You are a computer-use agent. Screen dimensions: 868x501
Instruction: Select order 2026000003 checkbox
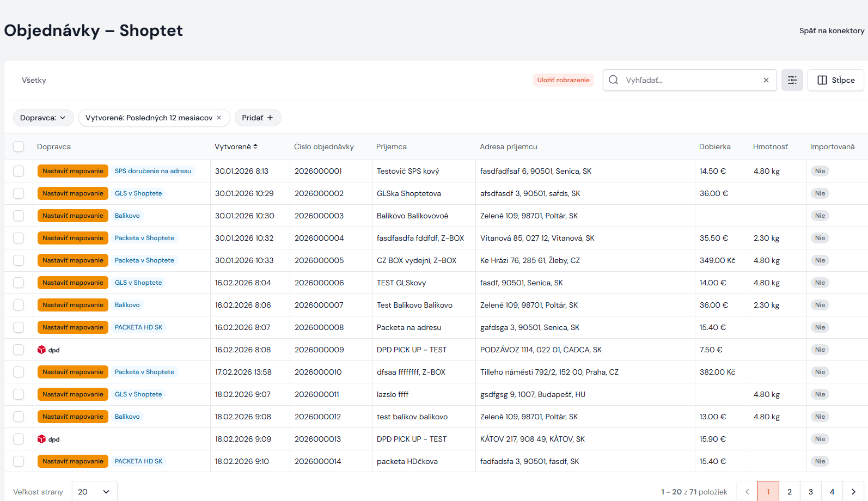(19, 216)
